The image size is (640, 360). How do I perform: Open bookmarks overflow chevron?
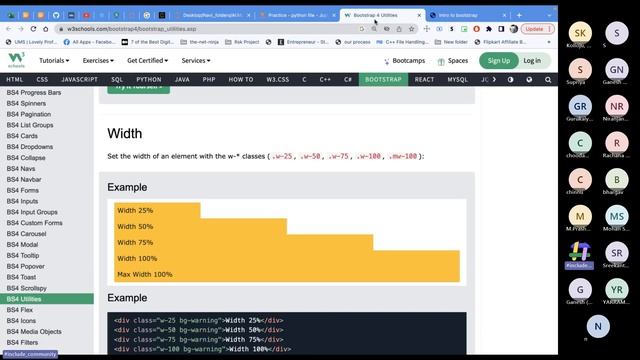click(549, 42)
